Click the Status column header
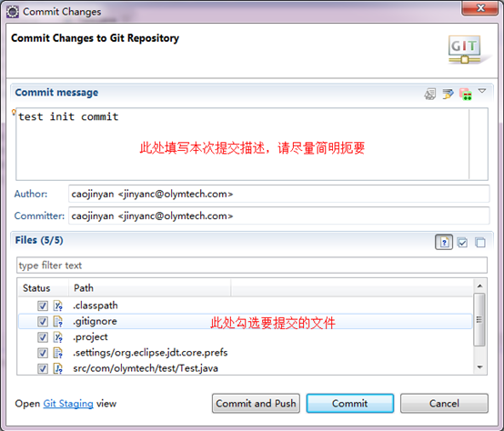504x431 pixels. click(43, 288)
